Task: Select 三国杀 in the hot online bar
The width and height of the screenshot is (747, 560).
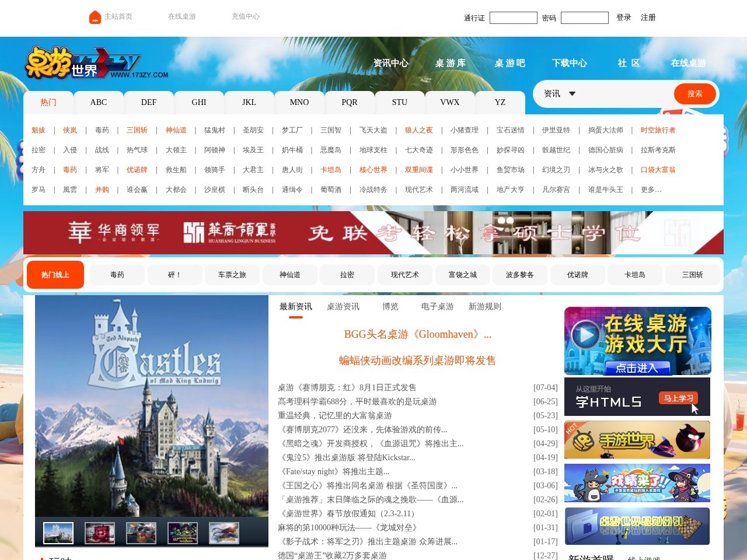Action: 693,275
